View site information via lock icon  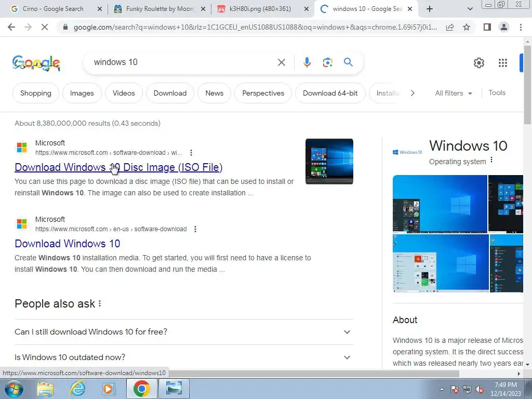point(65,27)
